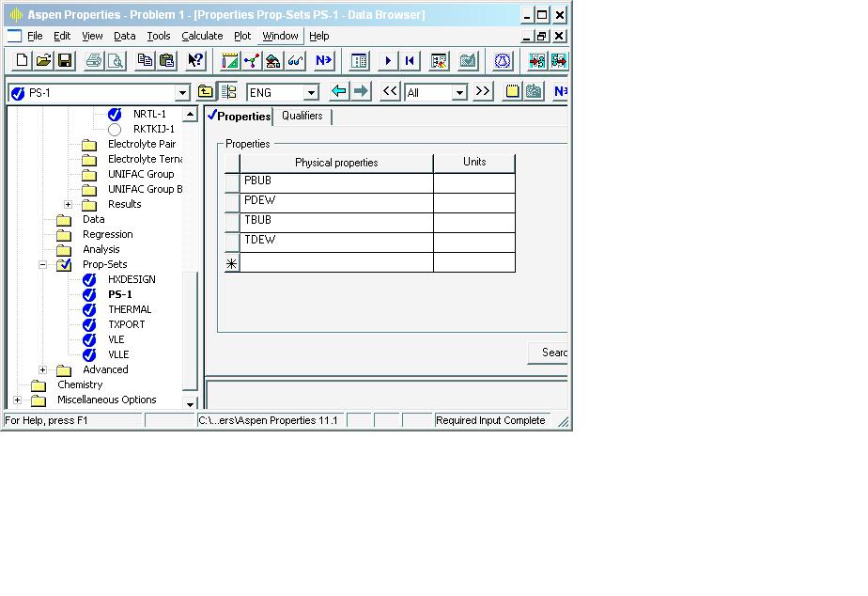The width and height of the screenshot is (868, 596).
Task: Open the Setup ruler-triangle icon
Action: pos(230,60)
